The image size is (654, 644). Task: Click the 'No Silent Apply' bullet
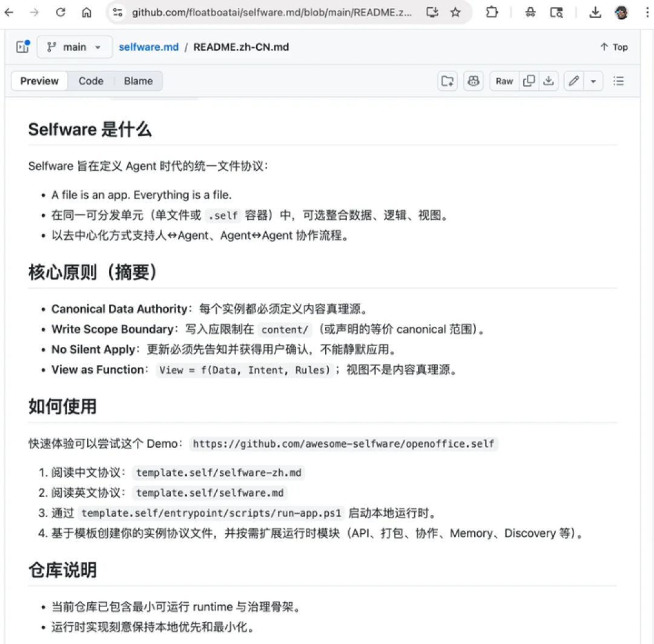point(224,349)
